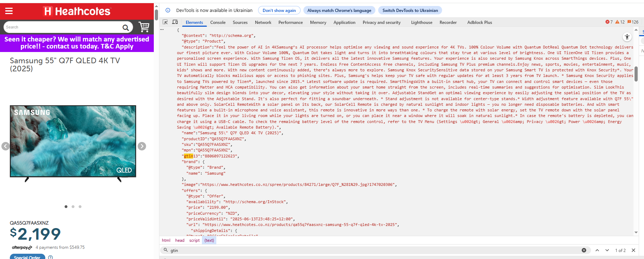Switch to the Sources tab
This screenshot has width=644, height=259.
point(240,22)
